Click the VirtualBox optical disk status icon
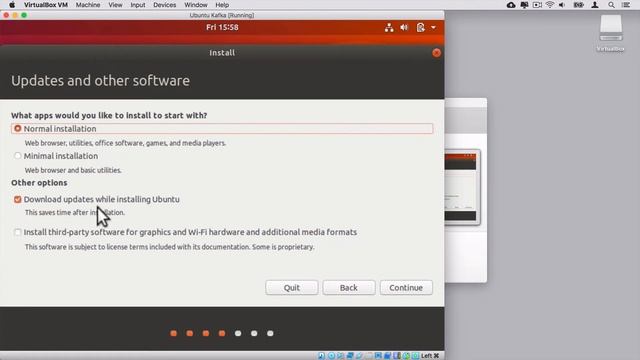 (x=331, y=356)
